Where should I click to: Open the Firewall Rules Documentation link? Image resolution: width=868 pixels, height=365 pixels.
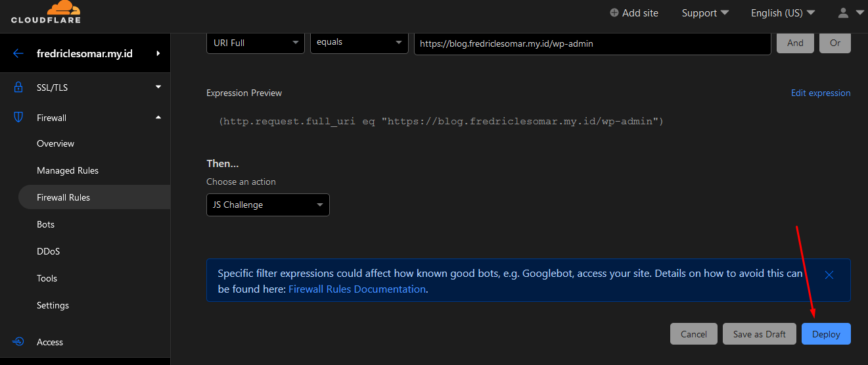[357, 289]
